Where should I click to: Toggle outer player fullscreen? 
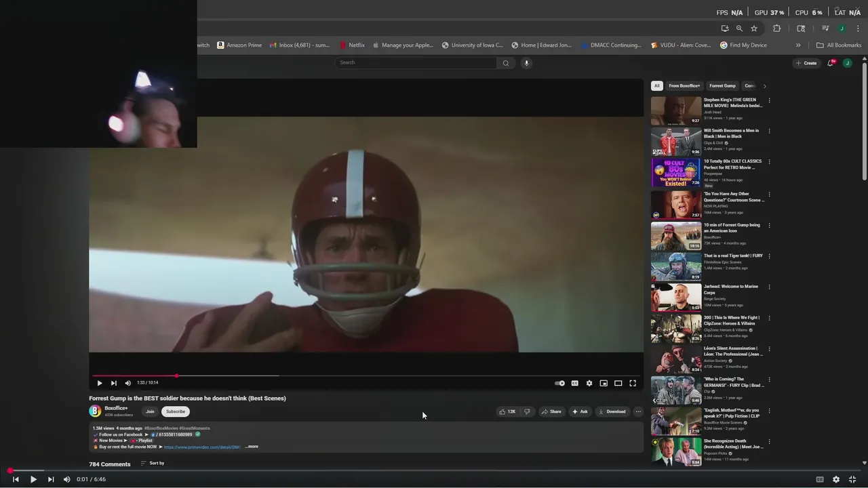point(853,479)
